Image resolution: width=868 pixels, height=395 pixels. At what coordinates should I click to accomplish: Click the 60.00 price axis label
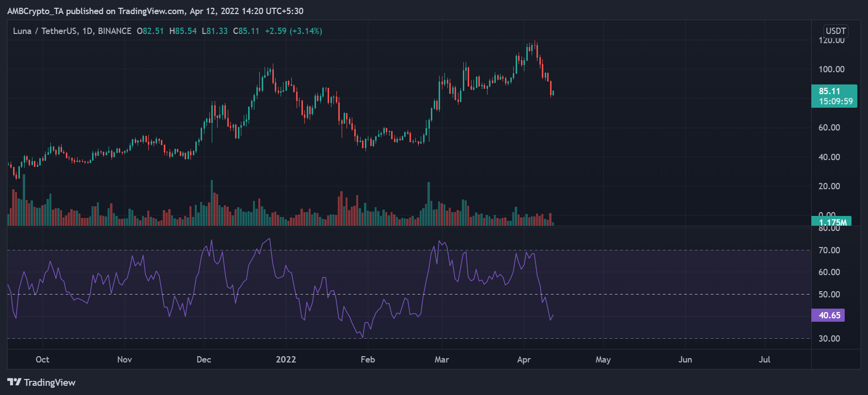[829, 127]
